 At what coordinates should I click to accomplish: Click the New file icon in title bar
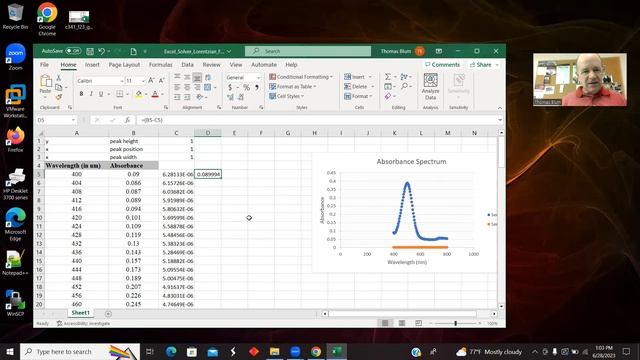tap(133, 51)
